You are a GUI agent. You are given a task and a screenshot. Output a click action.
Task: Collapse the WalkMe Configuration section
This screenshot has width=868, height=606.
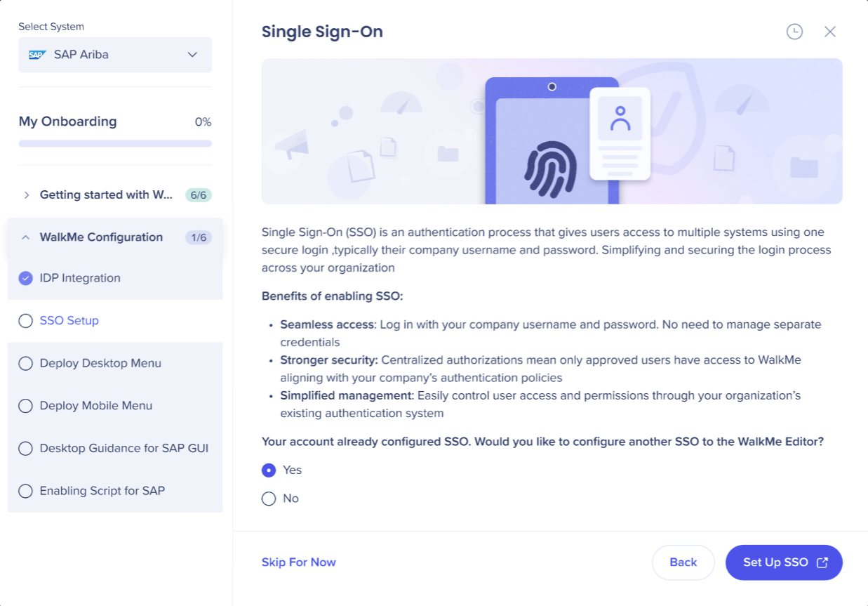point(26,237)
